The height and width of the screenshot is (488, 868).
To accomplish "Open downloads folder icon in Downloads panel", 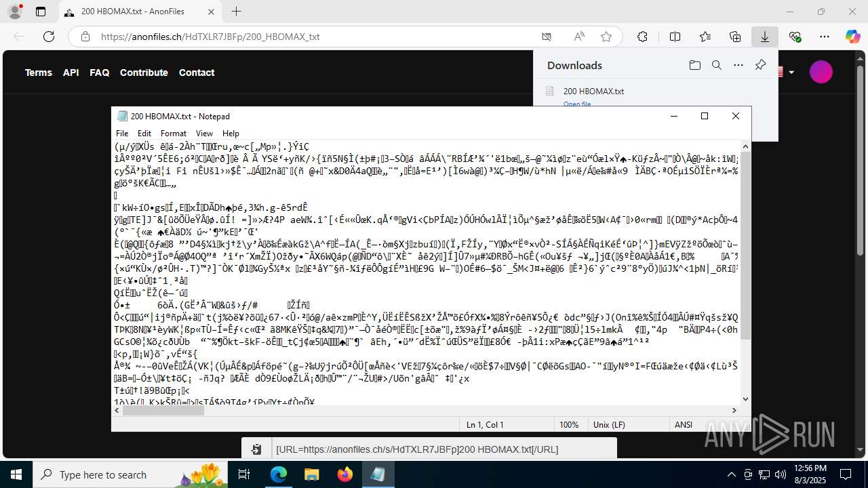I will tap(694, 65).
